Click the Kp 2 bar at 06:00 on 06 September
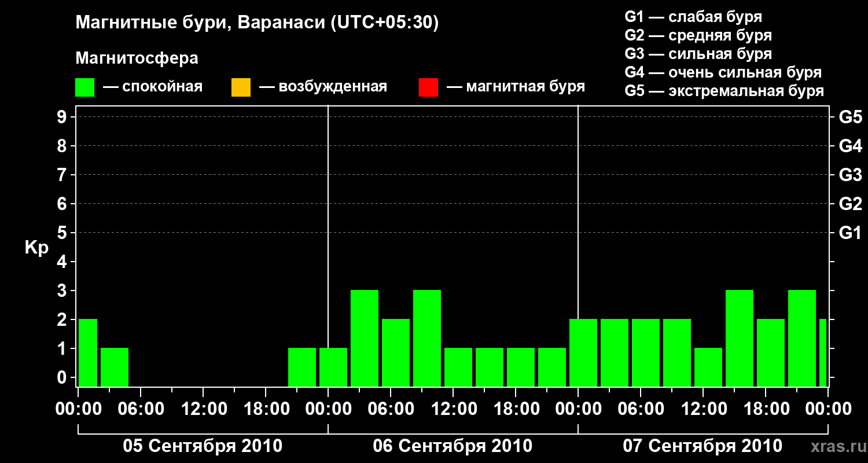 point(396,353)
